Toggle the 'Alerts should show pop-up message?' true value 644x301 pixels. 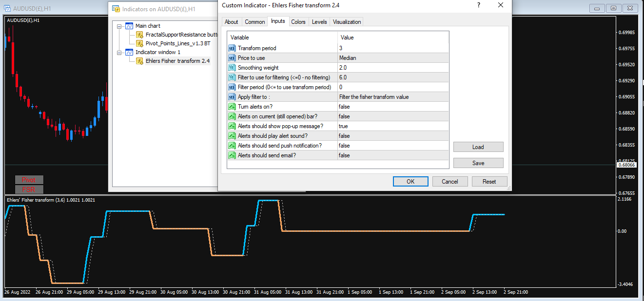click(393, 126)
